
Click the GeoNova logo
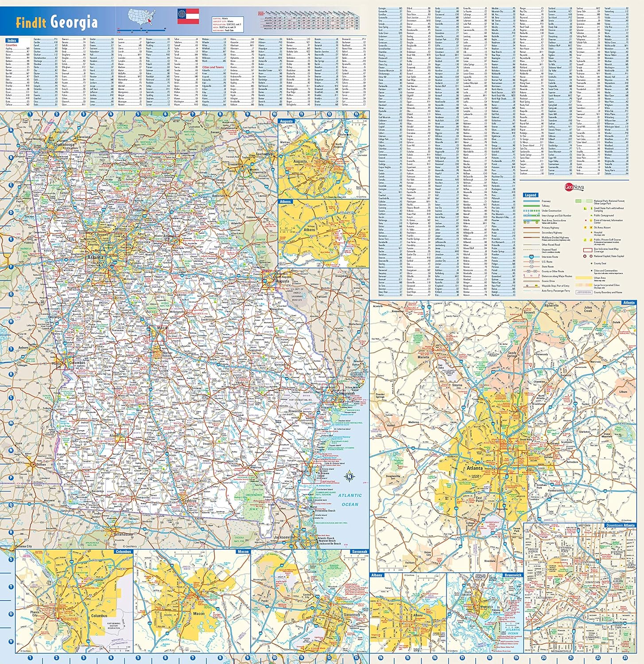tap(574, 187)
